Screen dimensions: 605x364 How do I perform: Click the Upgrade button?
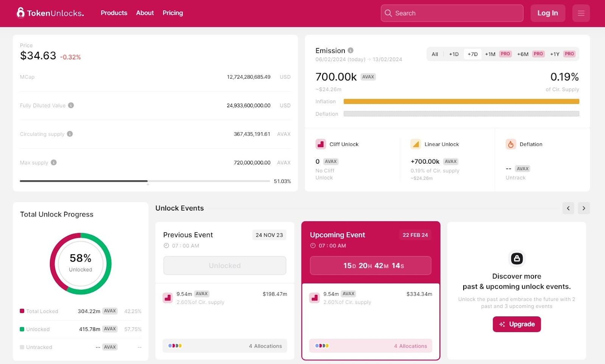pos(517,324)
